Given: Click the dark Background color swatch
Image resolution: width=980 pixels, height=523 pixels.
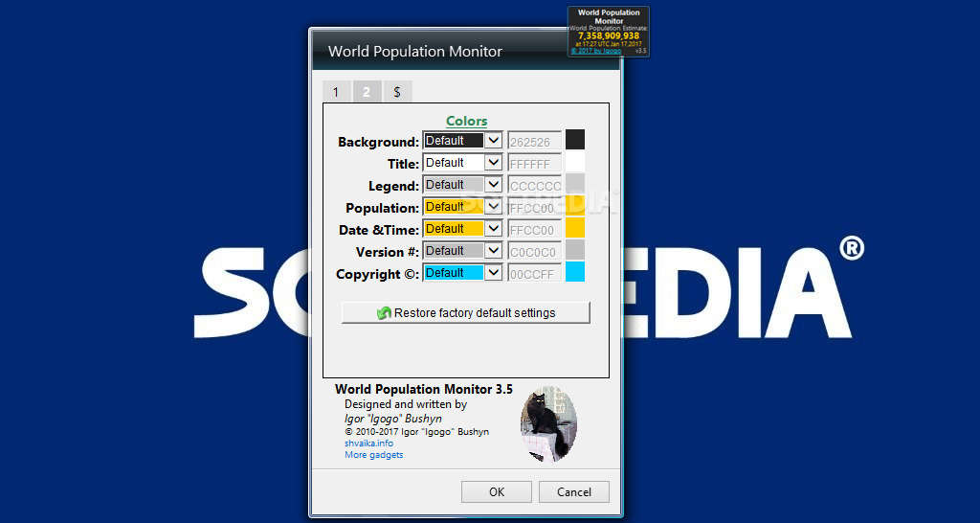Looking at the screenshot, I should (x=575, y=140).
